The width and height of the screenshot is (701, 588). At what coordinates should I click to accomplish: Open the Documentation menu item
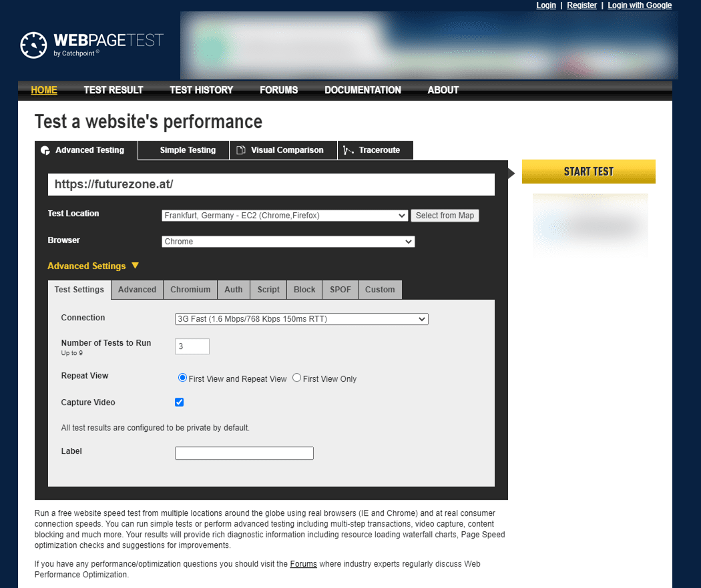[x=363, y=90]
